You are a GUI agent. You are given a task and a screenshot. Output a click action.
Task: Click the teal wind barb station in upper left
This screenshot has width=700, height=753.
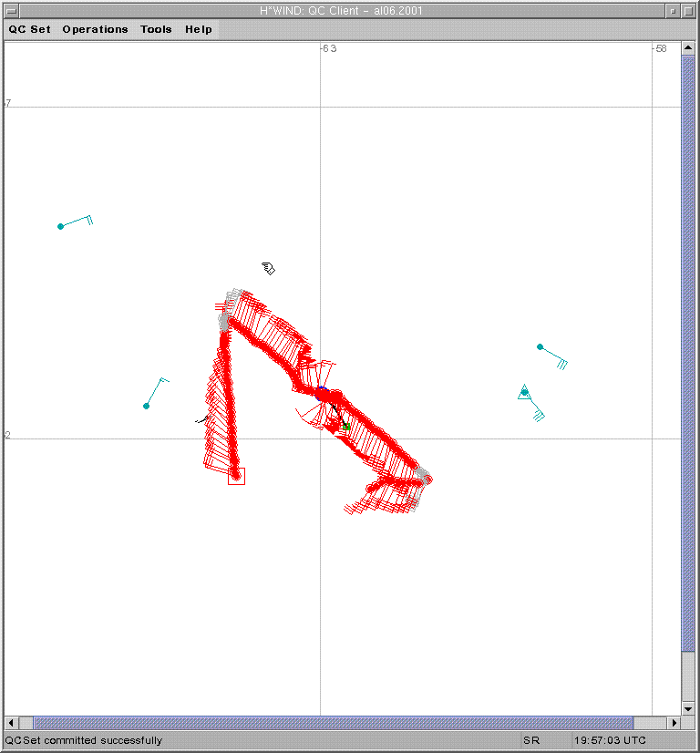coord(61,226)
